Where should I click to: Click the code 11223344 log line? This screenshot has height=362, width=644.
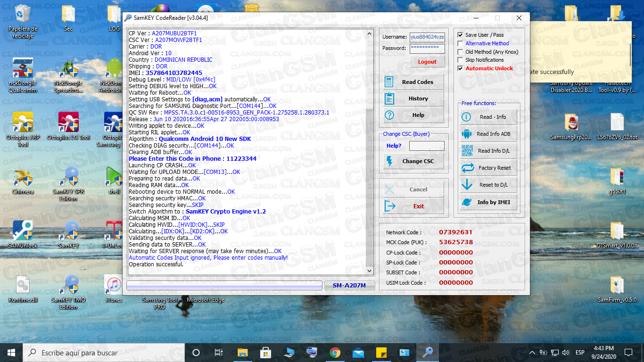click(192, 159)
